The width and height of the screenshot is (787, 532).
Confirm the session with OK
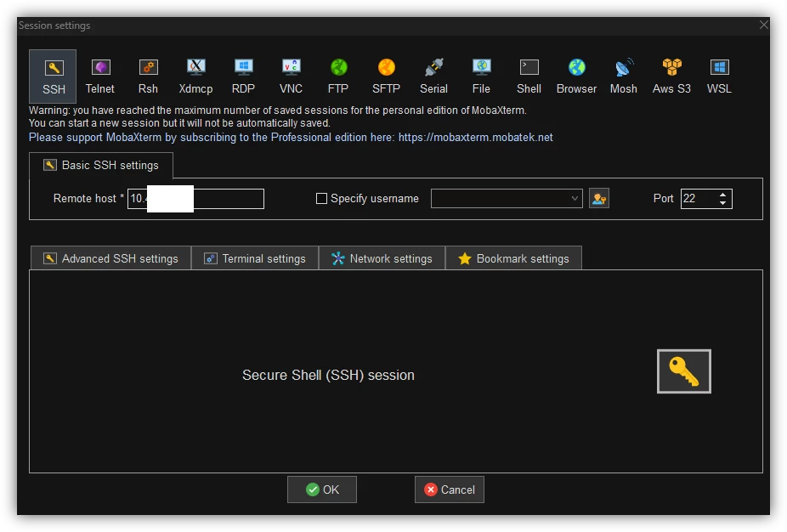(x=322, y=490)
